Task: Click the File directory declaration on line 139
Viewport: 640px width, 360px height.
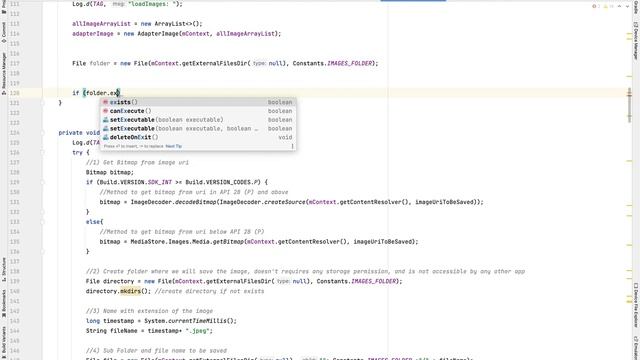Action: coord(244,281)
